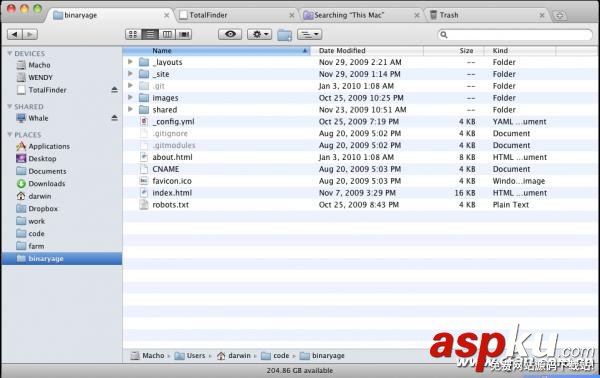Sort by Kind column header
This screenshot has height=378, width=600.
coord(520,51)
